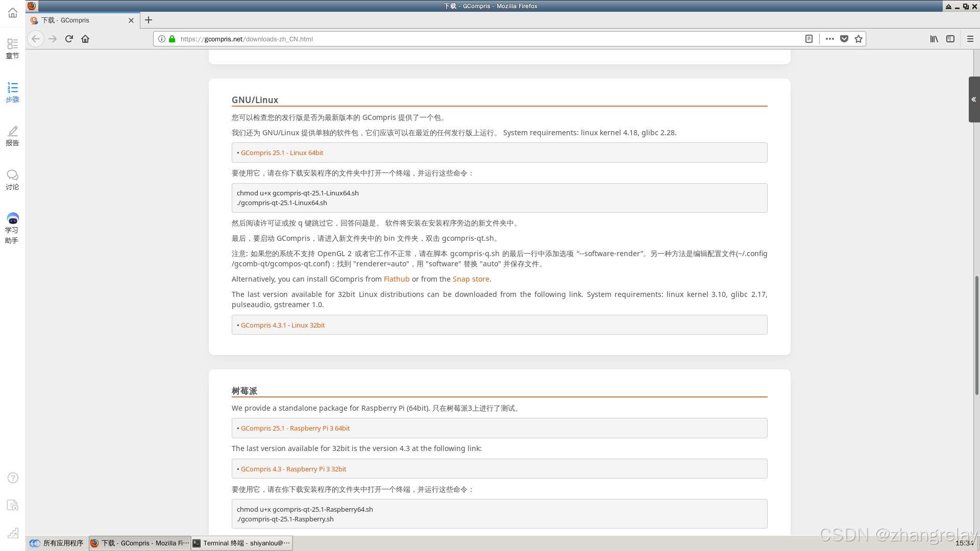Viewport: 980px width, 551px height.
Task: Open the Firefox library icon
Action: pyautogui.click(x=934, y=39)
